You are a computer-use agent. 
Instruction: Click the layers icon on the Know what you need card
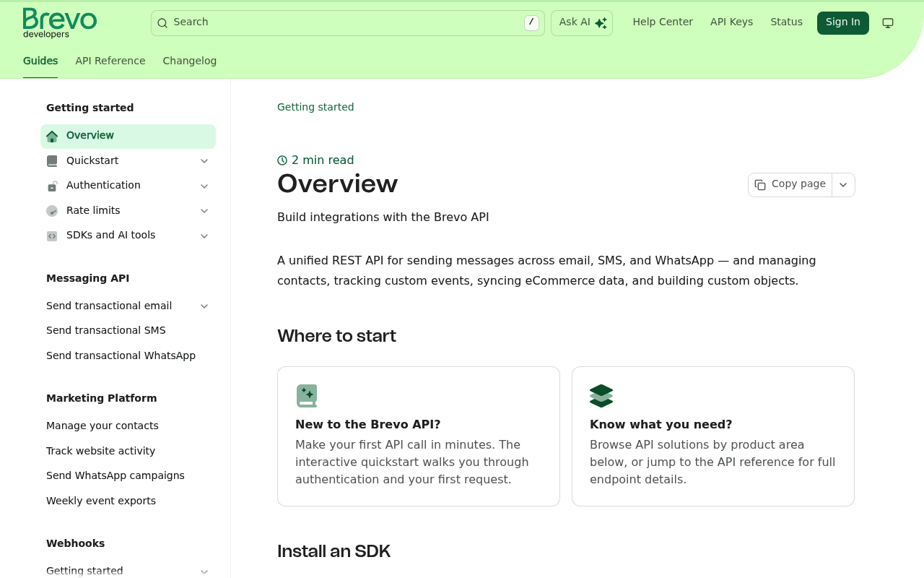pos(601,396)
